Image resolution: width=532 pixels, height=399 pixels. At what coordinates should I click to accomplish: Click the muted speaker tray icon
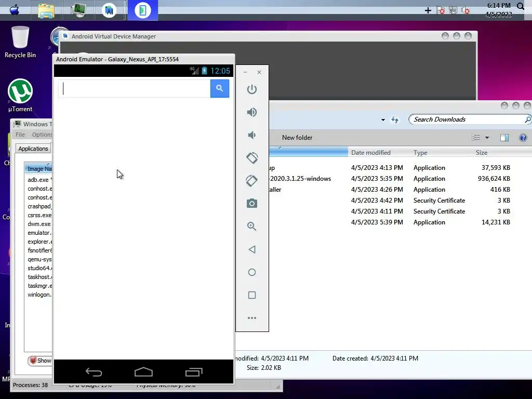pyautogui.click(x=465, y=10)
